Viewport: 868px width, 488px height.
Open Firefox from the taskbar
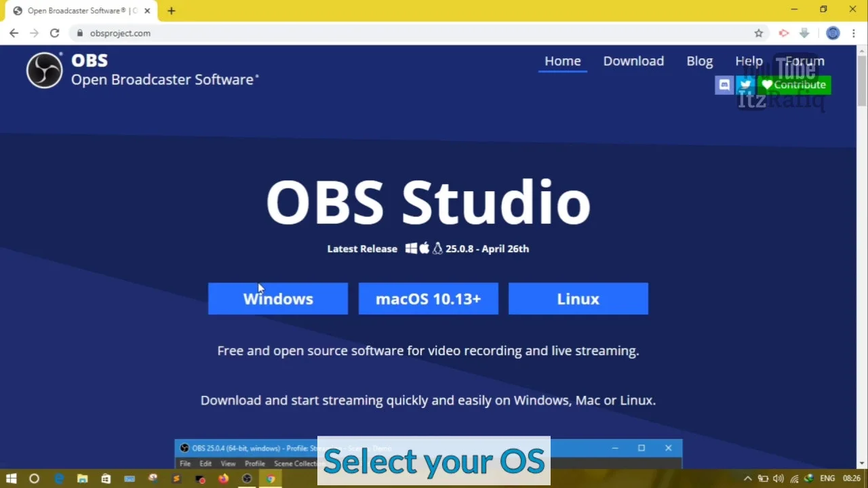click(x=223, y=479)
